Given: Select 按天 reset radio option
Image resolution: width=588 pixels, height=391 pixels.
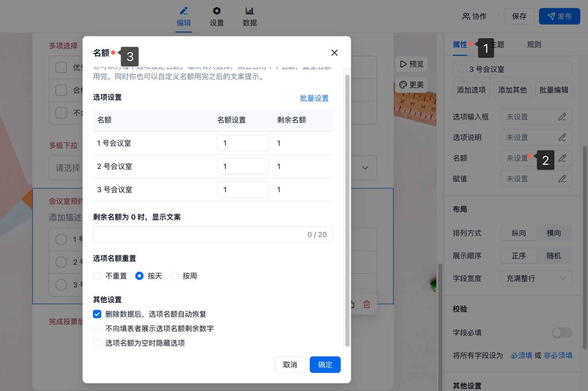Looking at the screenshot, I should (x=139, y=276).
